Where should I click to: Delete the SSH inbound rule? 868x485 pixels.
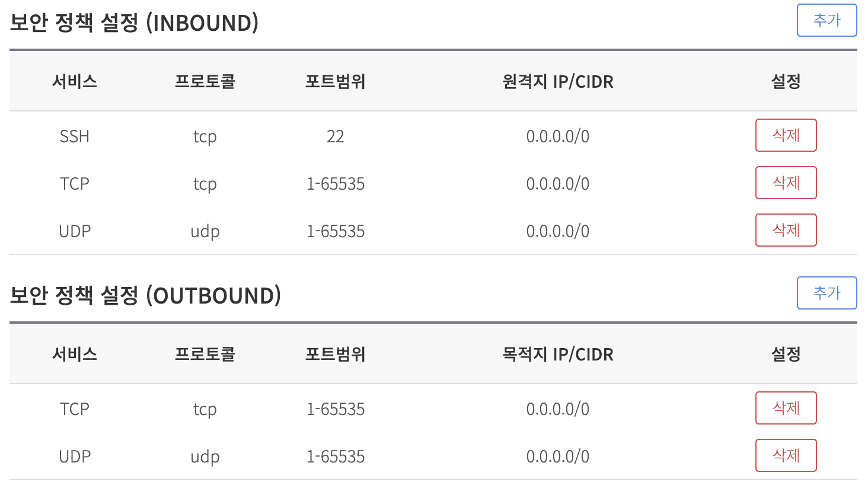[786, 135]
